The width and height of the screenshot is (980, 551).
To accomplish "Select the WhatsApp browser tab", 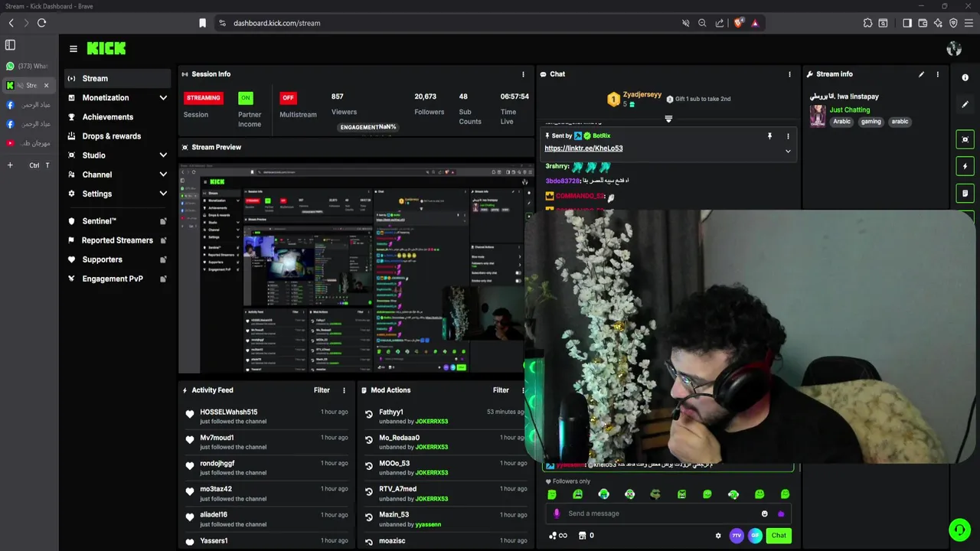I will pyautogui.click(x=27, y=66).
